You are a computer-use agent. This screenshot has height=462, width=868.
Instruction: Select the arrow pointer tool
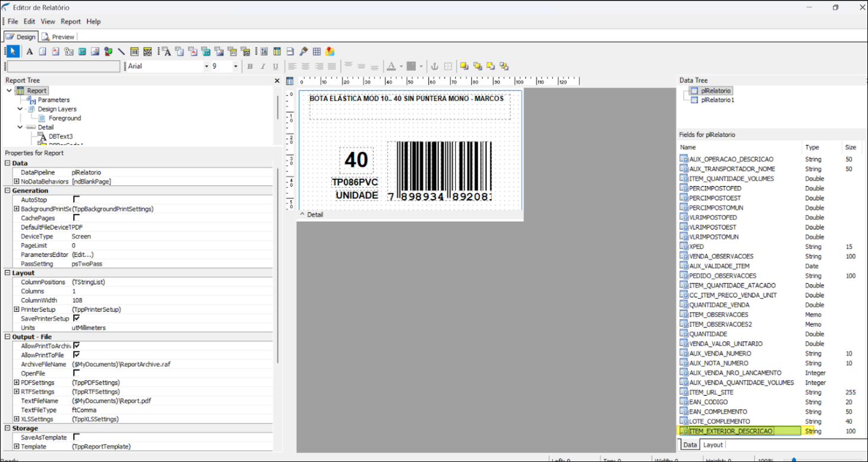tap(13, 51)
